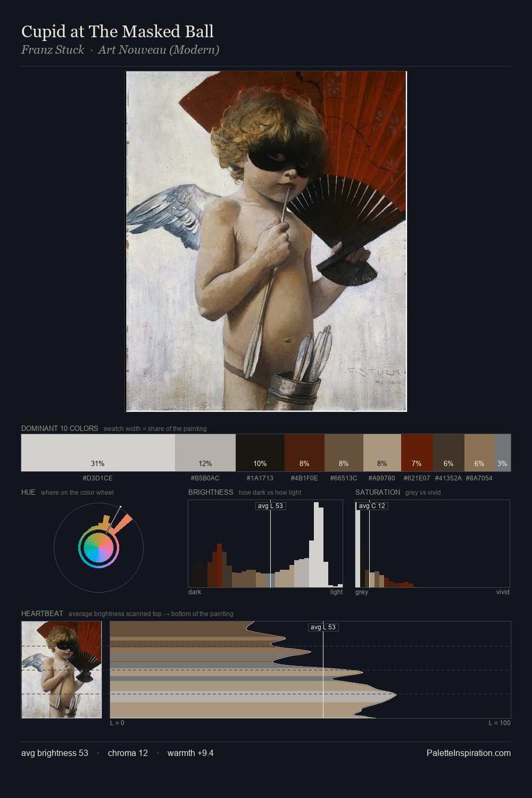Click the heartbeat brightness scan chart
Image resolution: width=532 pixels, height=798 pixels.
pos(310,669)
